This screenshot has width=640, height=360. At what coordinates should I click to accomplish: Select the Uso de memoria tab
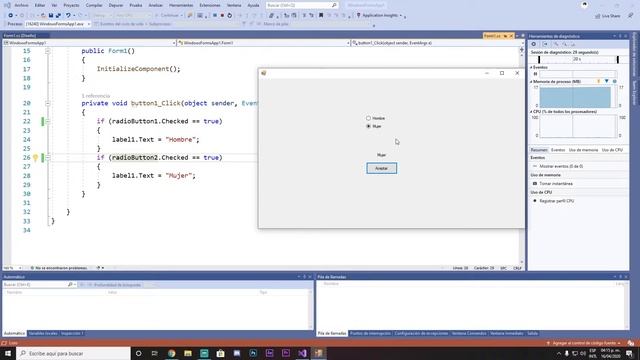[583, 150]
